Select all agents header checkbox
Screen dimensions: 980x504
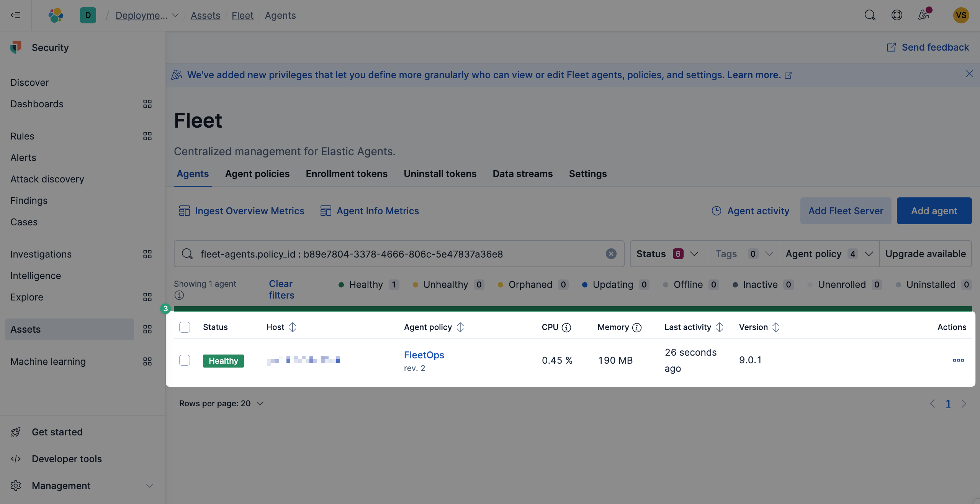(x=185, y=327)
